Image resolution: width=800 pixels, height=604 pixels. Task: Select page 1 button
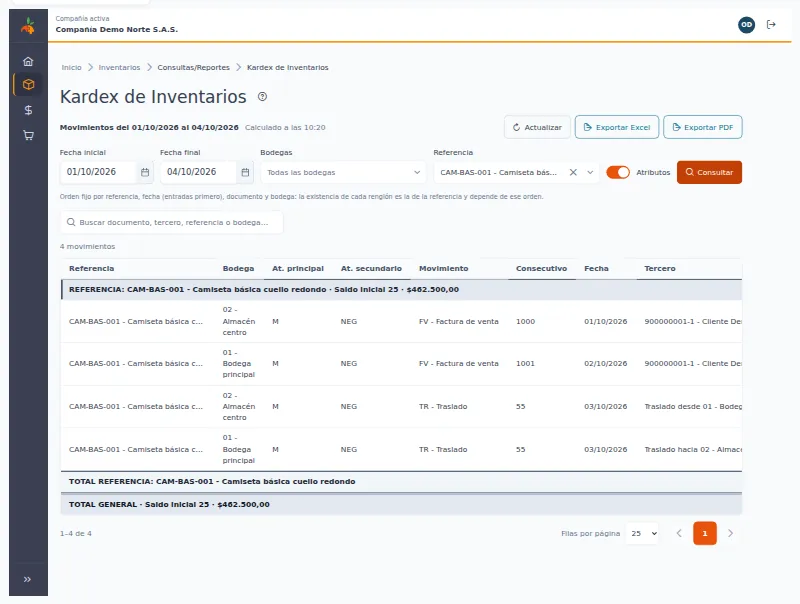(705, 534)
